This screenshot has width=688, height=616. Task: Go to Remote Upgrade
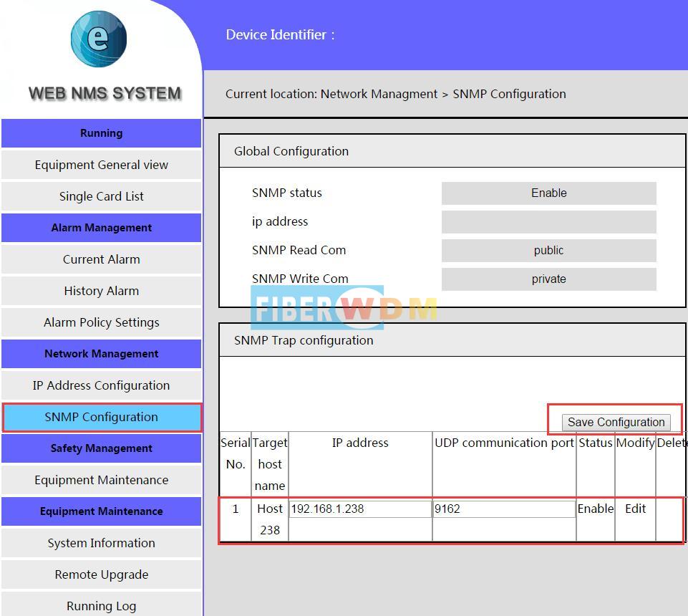click(102, 574)
